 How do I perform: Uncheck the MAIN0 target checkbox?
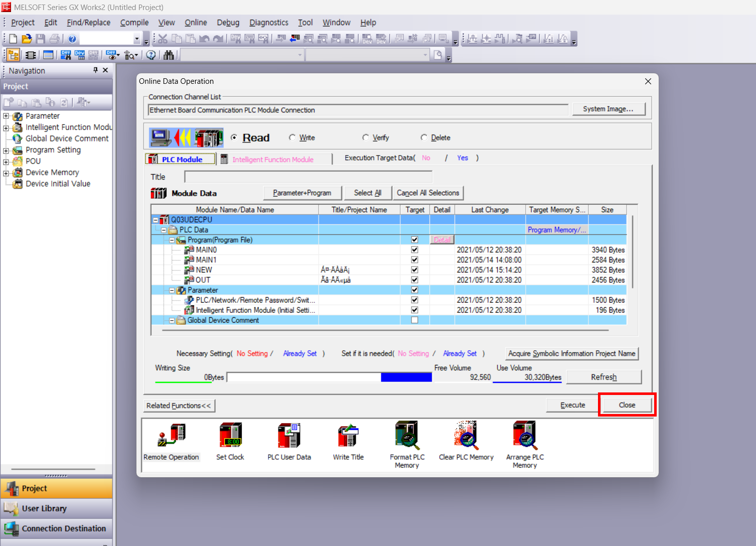point(414,249)
